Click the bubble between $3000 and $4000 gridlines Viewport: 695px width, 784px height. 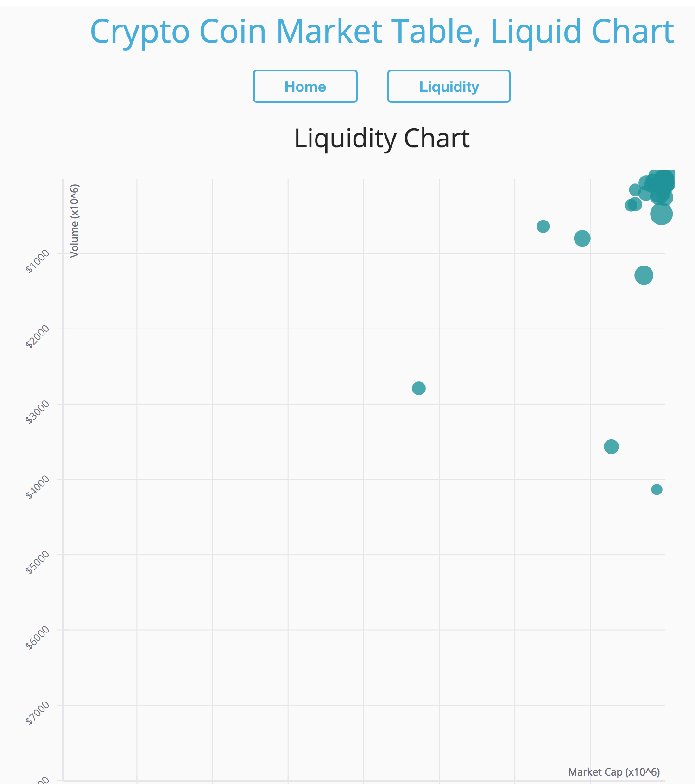point(611,447)
